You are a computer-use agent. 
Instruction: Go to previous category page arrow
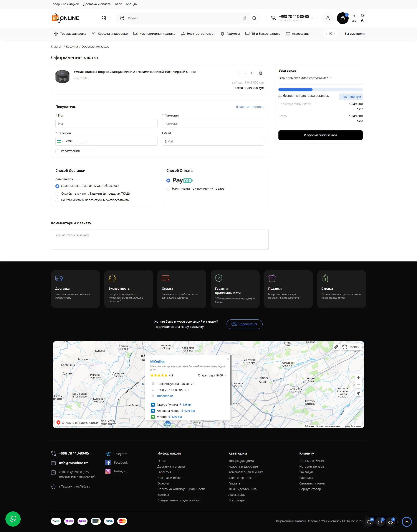(x=326, y=34)
